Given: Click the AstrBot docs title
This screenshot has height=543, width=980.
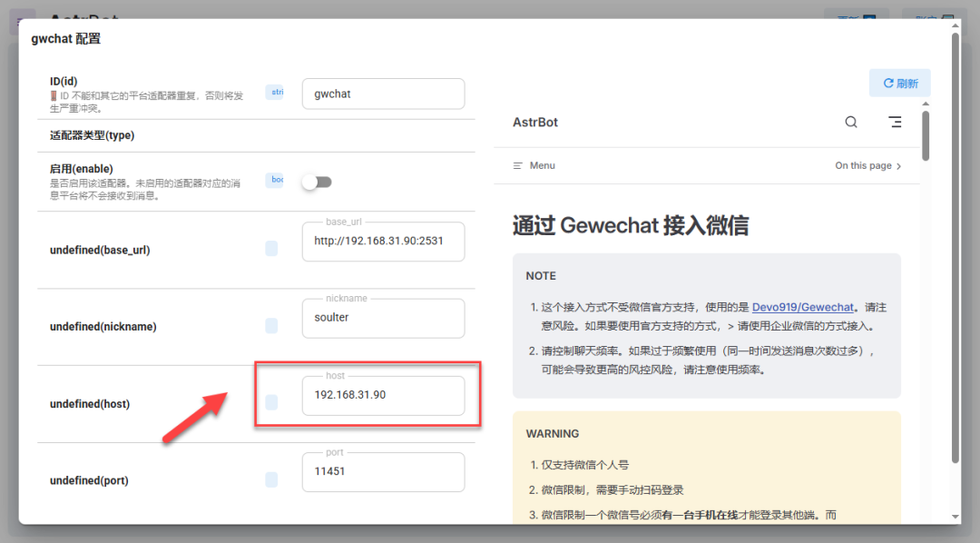Looking at the screenshot, I should tap(535, 123).
